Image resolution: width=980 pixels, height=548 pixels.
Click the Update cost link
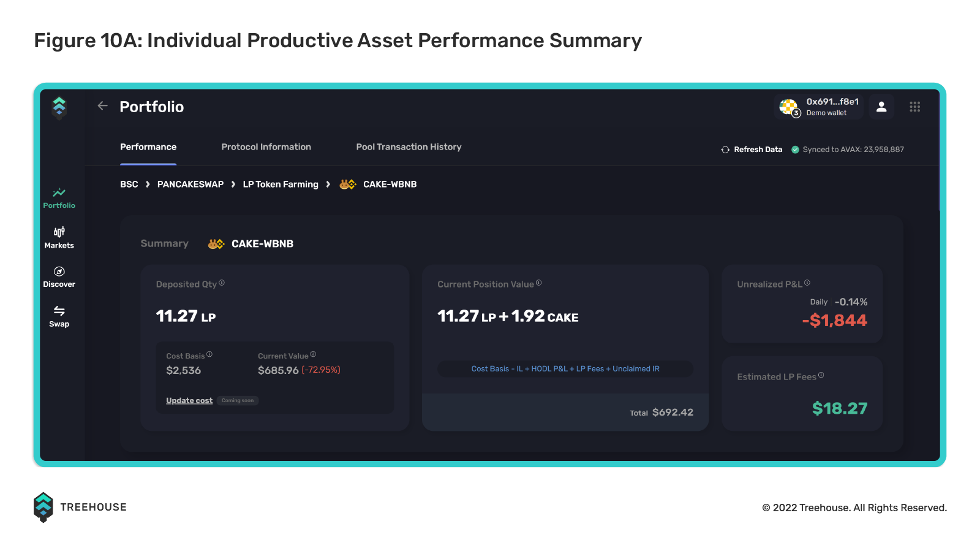[x=189, y=401]
